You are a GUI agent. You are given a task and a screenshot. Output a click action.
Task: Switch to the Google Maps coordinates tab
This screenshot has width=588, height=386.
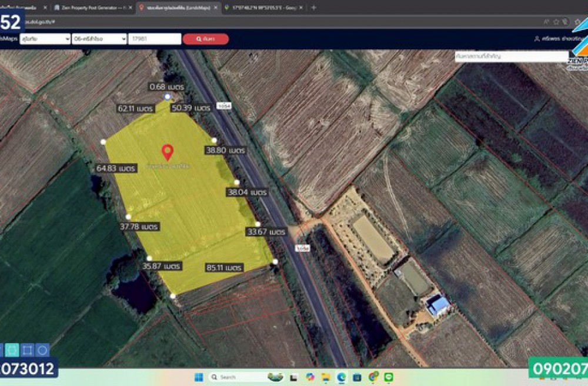click(263, 8)
